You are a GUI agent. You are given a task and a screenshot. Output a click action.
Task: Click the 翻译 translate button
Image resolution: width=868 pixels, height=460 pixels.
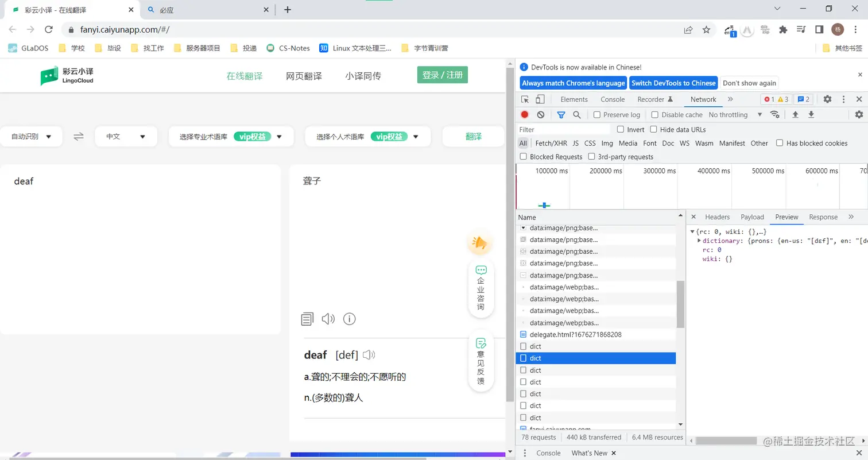(474, 137)
